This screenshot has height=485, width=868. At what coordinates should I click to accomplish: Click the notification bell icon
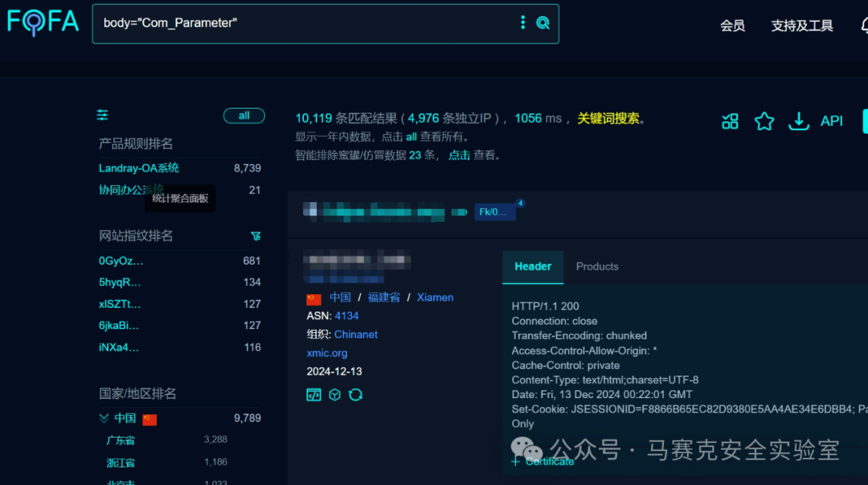tap(864, 26)
